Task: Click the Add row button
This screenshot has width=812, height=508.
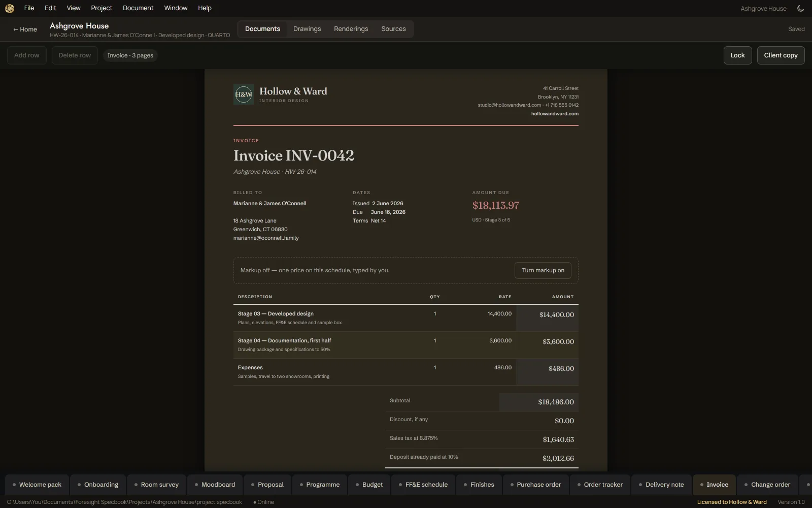Action: [27, 55]
